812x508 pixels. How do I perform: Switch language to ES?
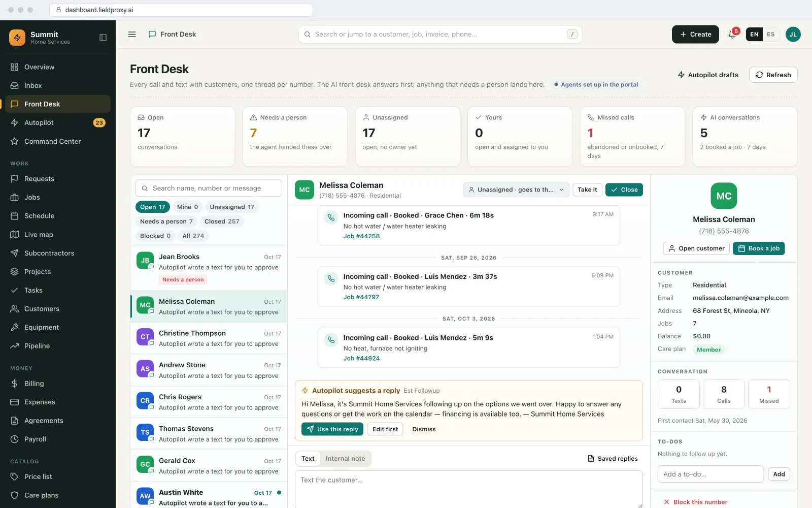[771, 35]
